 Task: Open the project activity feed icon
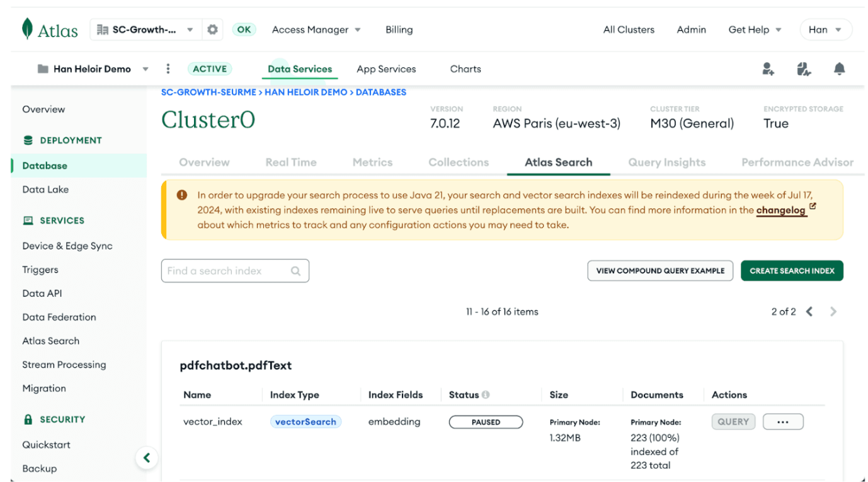[804, 69]
